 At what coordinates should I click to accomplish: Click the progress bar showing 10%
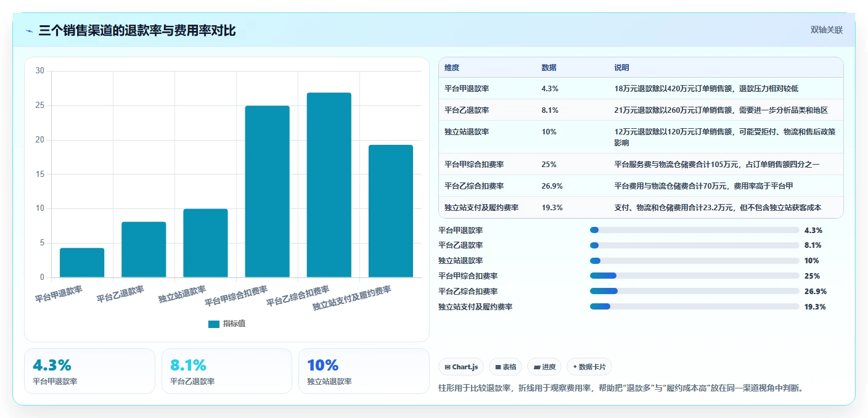(695, 261)
